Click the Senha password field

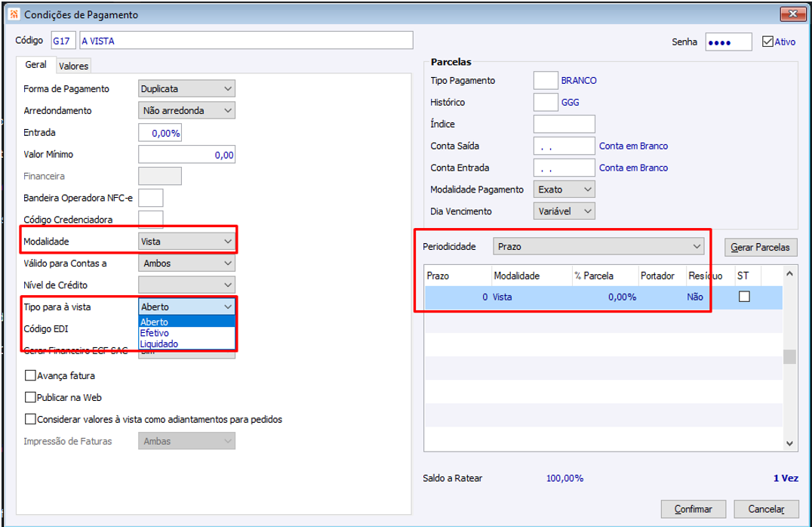pos(728,42)
